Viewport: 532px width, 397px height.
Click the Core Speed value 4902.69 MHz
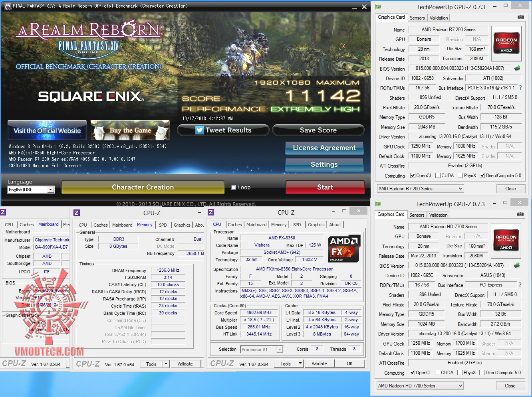[x=259, y=313]
